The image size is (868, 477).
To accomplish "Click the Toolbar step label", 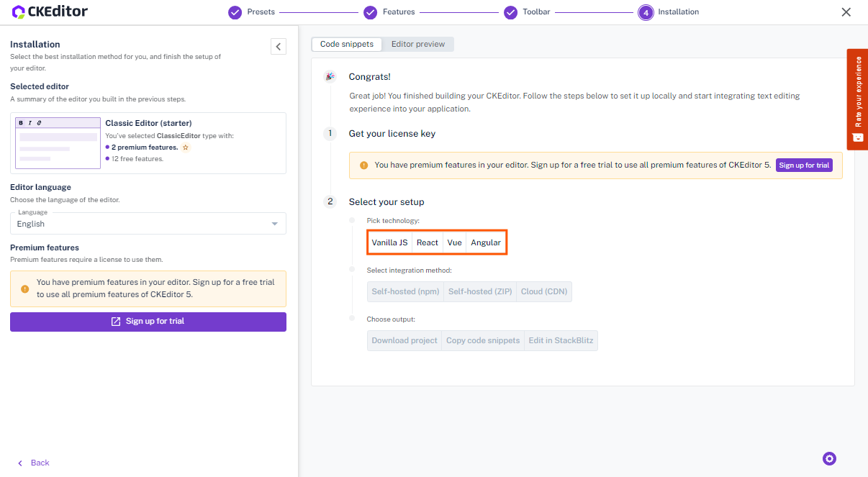I will pos(536,12).
